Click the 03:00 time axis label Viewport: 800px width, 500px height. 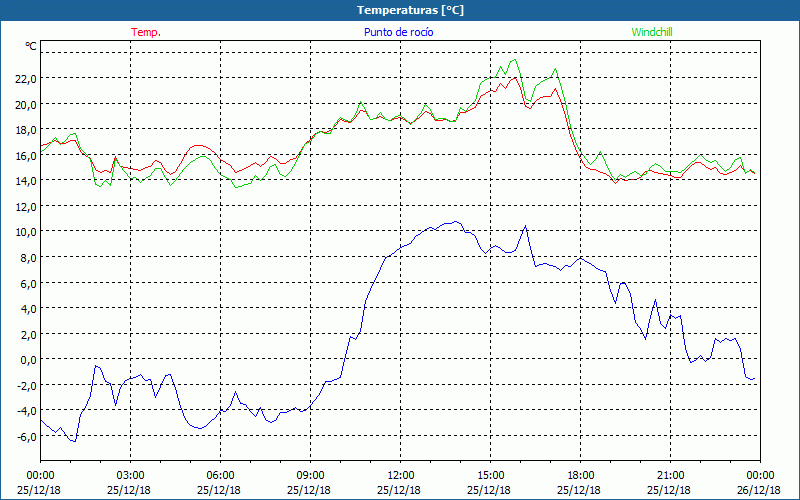pyautogui.click(x=131, y=475)
